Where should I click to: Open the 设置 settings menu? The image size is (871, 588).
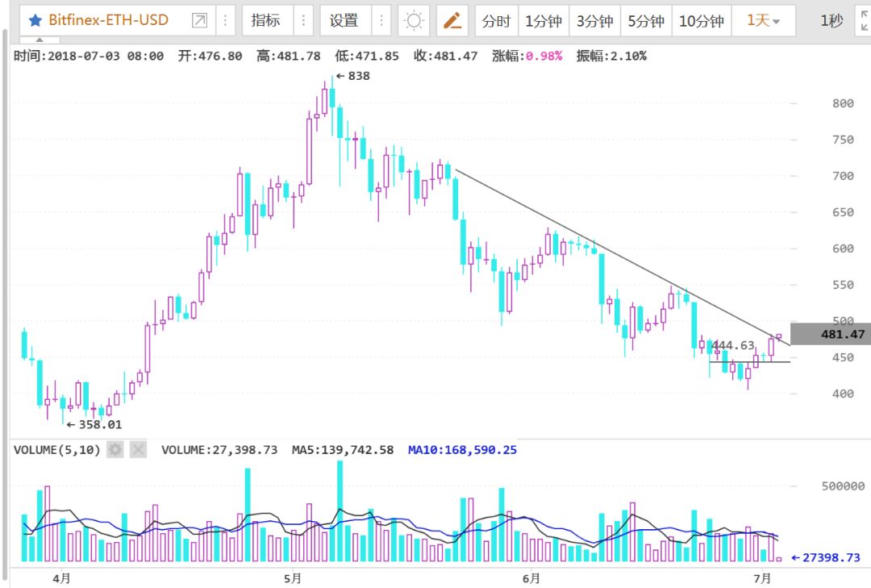tap(344, 20)
